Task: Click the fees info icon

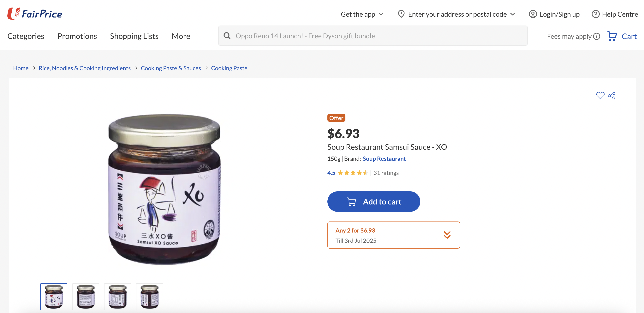Action: tap(597, 37)
